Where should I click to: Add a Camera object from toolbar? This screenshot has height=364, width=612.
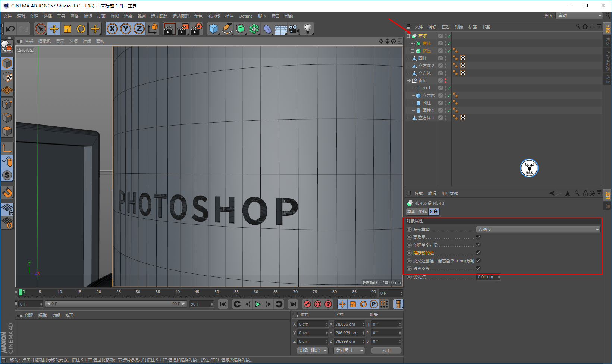pyautogui.click(x=294, y=29)
